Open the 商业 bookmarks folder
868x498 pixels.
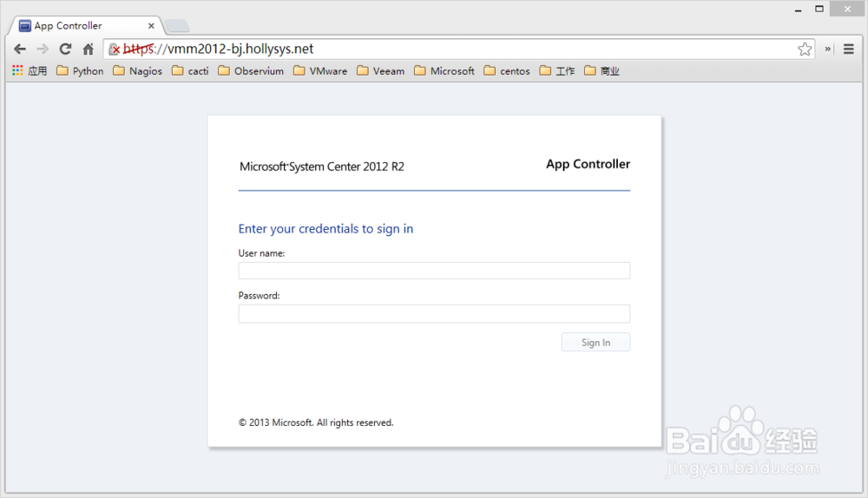(602, 71)
